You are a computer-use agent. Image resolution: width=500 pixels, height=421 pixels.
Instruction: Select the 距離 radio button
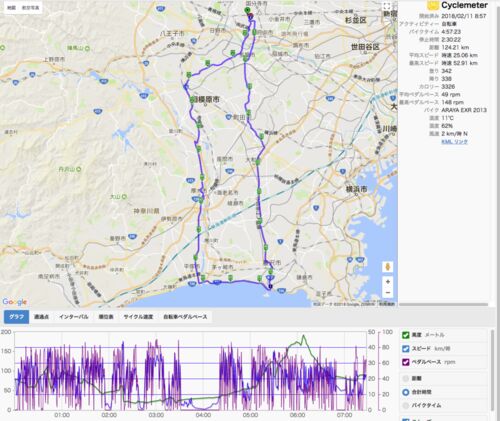pyautogui.click(x=406, y=378)
